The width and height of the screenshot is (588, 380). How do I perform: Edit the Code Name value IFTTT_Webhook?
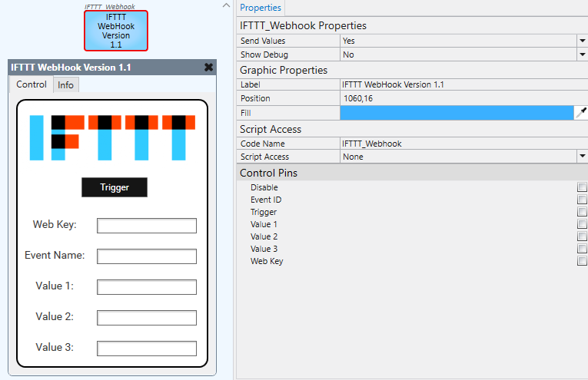(x=464, y=144)
